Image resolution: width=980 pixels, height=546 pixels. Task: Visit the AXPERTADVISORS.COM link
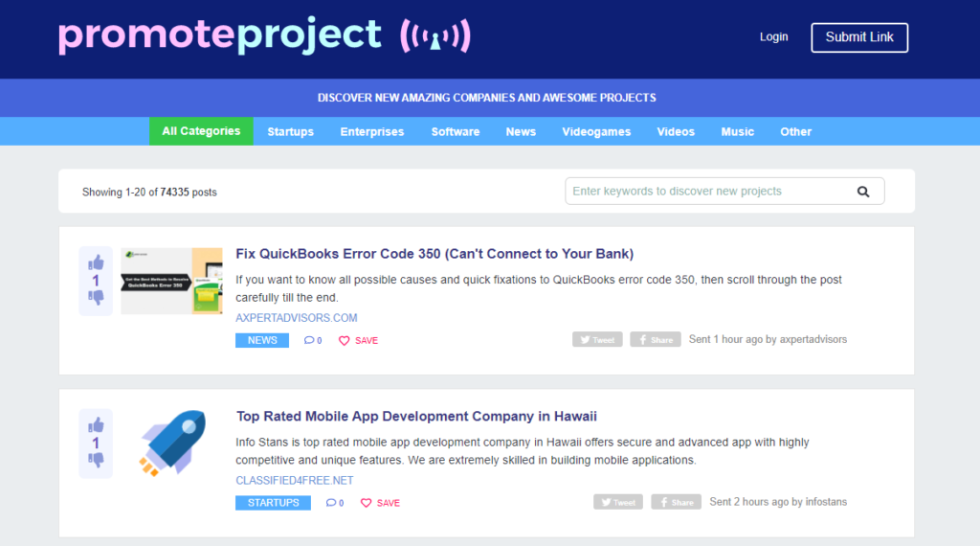297,318
